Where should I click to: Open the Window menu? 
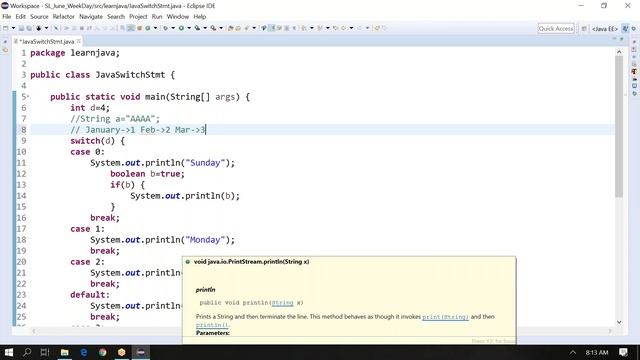(178, 17)
